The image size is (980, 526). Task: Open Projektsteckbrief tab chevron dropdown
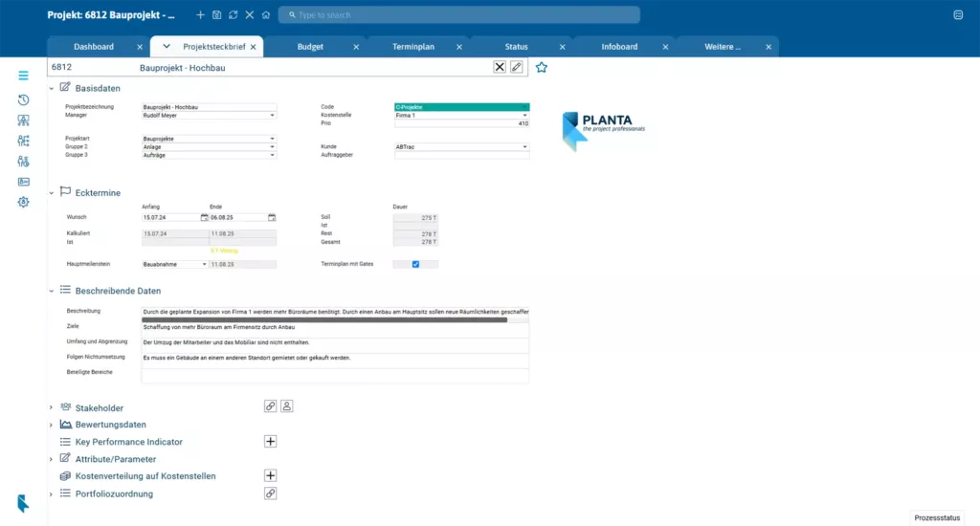pyautogui.click(x=167, y=46)
